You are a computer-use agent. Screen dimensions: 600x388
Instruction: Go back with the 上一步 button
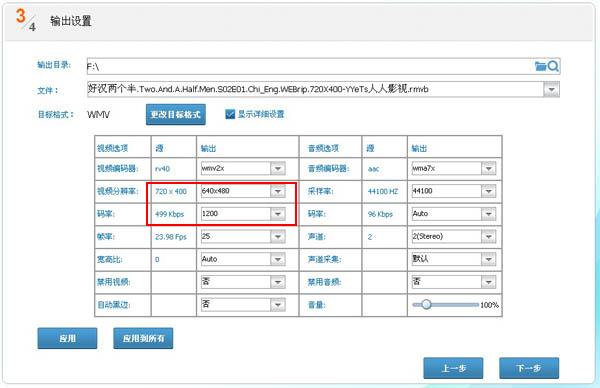(x=453, y=368)
